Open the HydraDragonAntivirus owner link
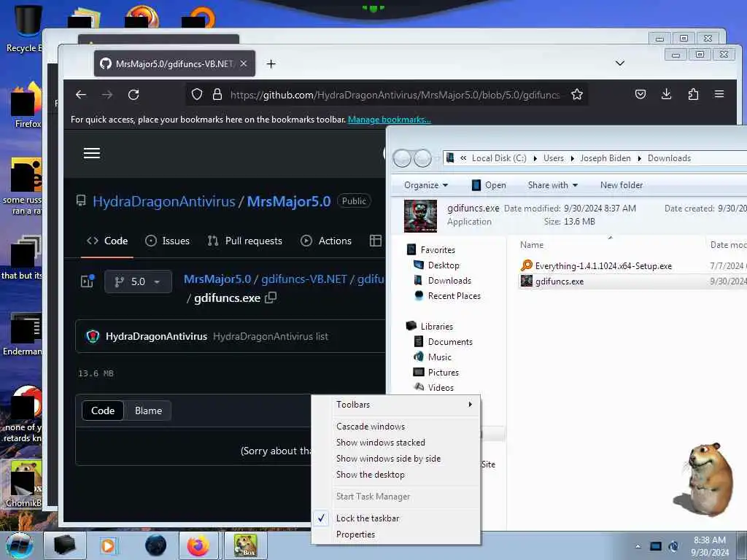 click(164, 201)
